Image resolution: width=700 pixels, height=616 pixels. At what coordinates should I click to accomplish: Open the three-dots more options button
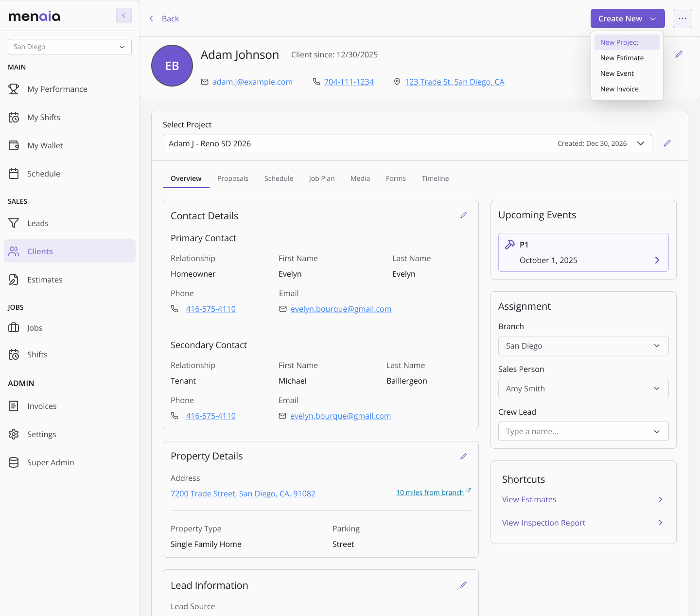(682, 18)
